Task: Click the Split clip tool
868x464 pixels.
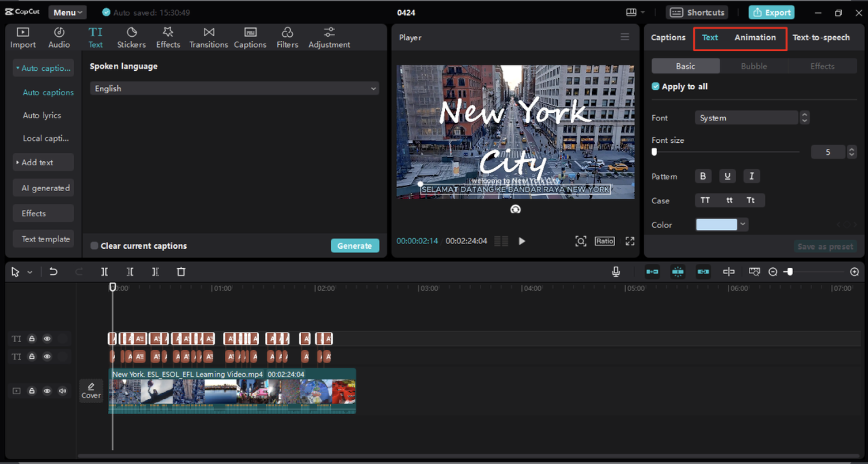Action: click(104, 272)
